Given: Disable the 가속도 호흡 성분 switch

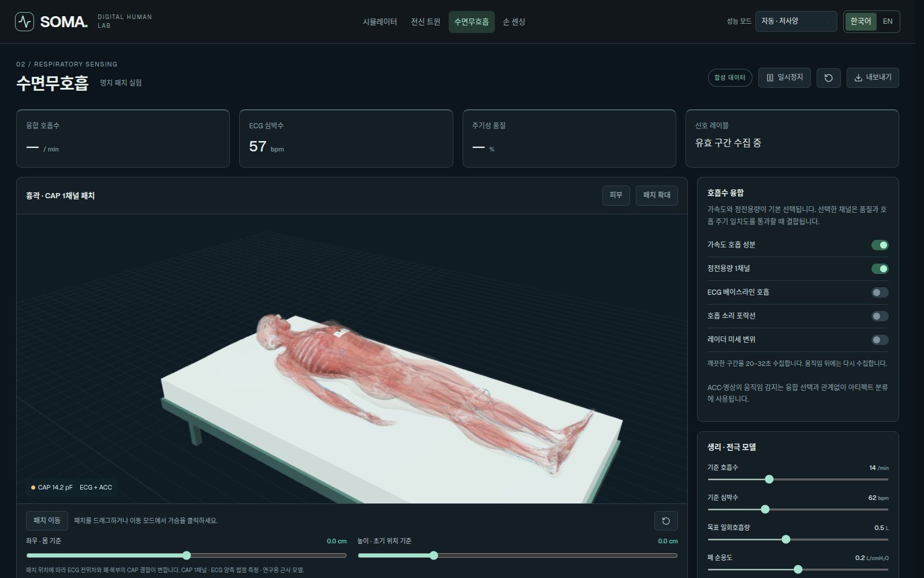Looking at the screenshot, I should pos(880,245).
